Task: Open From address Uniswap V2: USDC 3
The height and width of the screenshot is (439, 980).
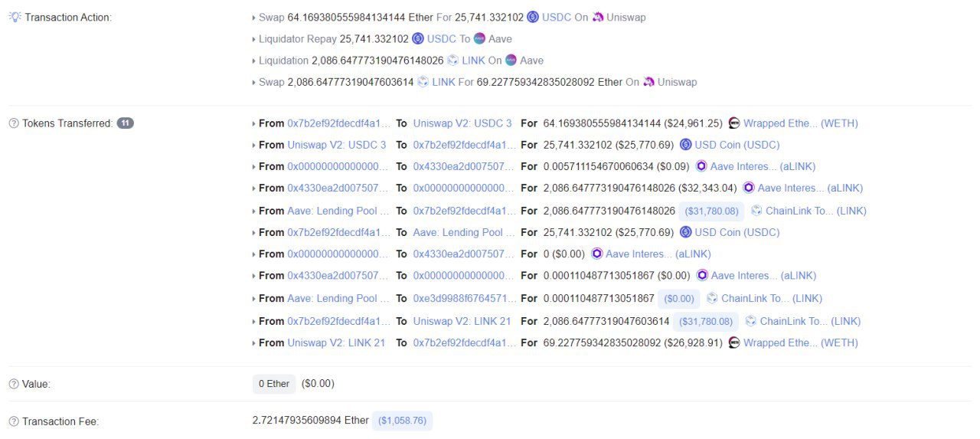Action: tap(337, 145)
